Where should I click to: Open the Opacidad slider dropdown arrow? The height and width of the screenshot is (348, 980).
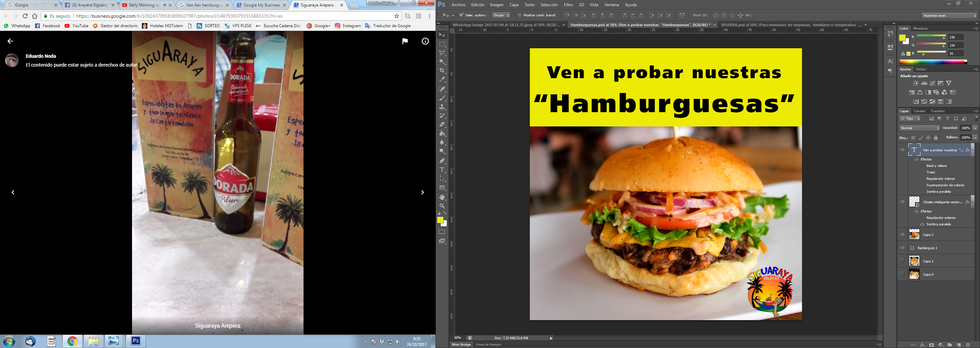point(975,128)
